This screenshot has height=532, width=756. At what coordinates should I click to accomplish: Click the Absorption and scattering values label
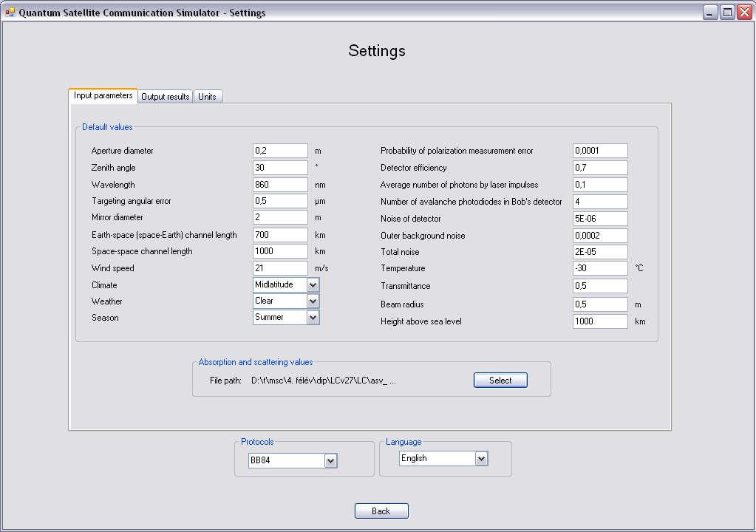256,362
